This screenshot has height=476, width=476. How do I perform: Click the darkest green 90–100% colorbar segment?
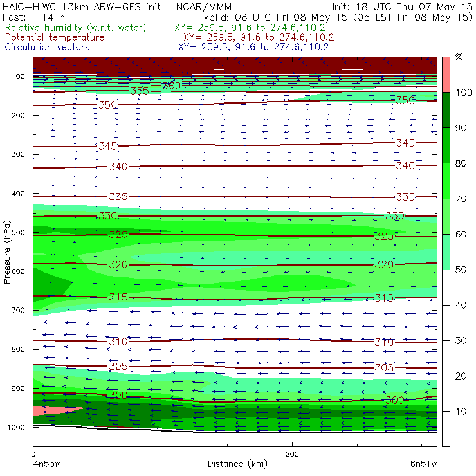(x=446, y=110)
